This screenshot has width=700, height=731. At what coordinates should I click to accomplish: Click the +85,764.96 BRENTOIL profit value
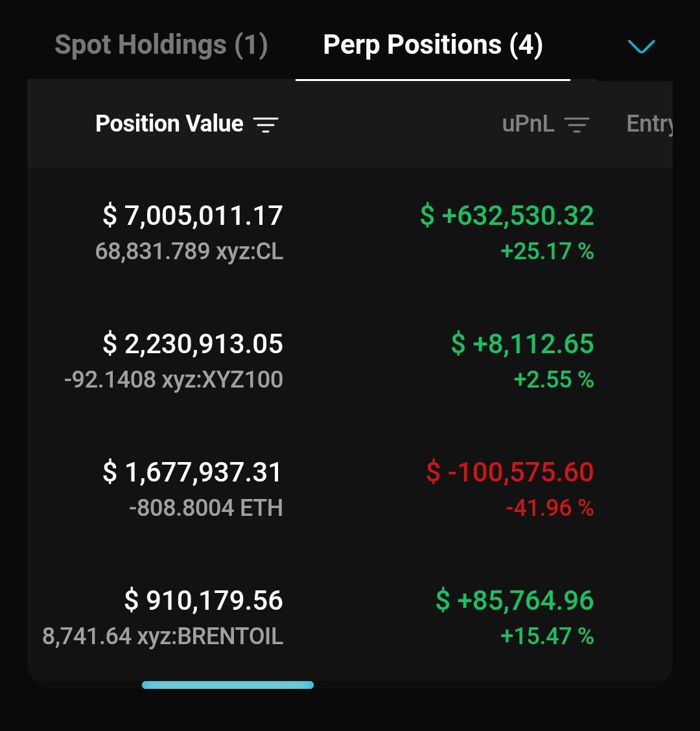[x=515, y=601]
